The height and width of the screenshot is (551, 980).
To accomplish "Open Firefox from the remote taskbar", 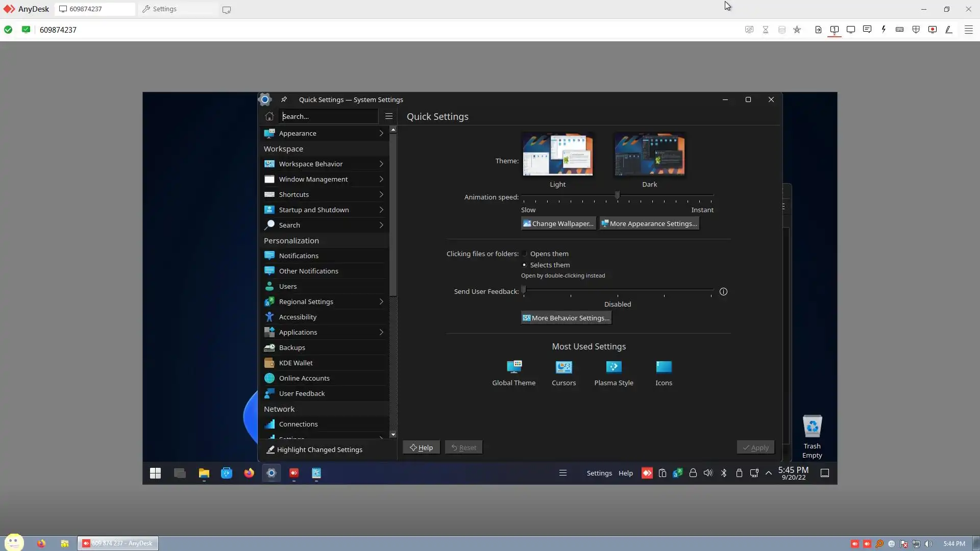I will tap(249, 473).
